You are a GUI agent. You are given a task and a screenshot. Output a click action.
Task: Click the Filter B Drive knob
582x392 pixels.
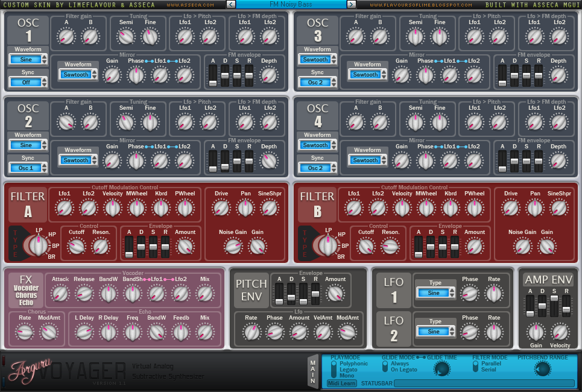511,208
